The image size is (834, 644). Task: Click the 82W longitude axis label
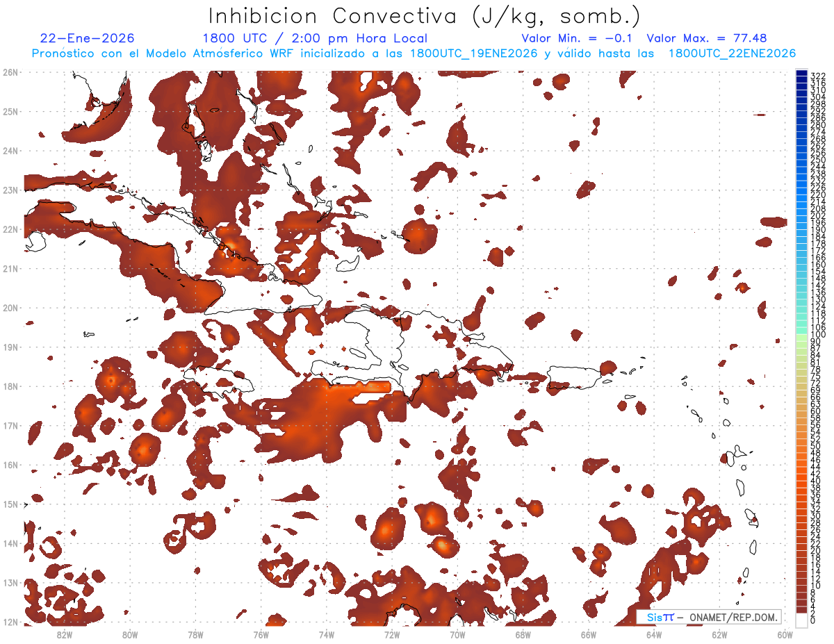(65, 634)
